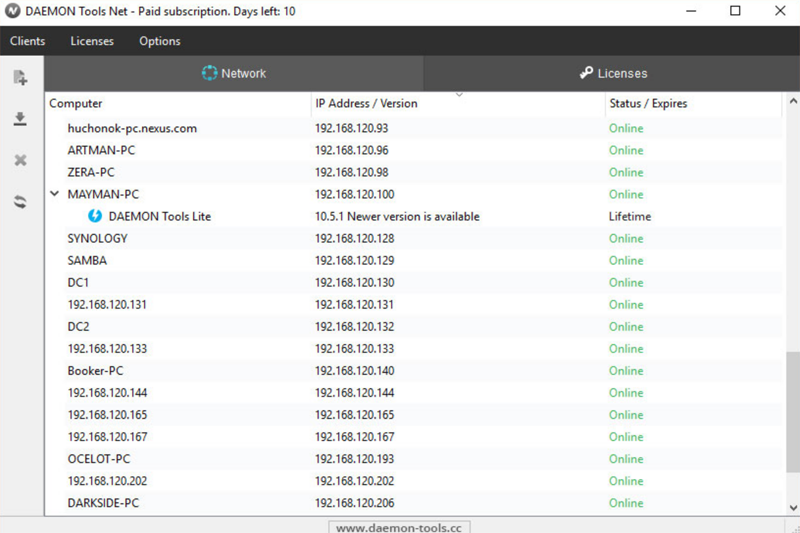The width and height of the screenshot is (800, 533).
Task: Click '10.5.1 Newer version is available' text
Action: coord(397,216)
